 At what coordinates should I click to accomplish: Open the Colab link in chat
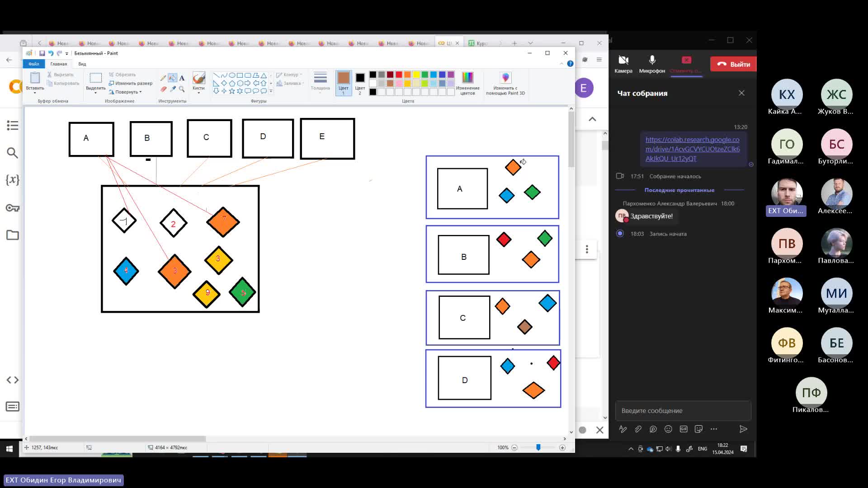coord(693,149)
